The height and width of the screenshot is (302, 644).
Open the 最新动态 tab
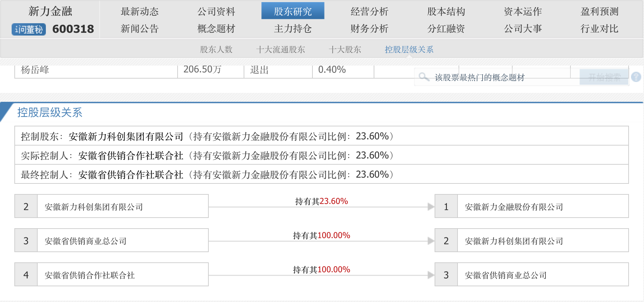(x=140, y=12)
